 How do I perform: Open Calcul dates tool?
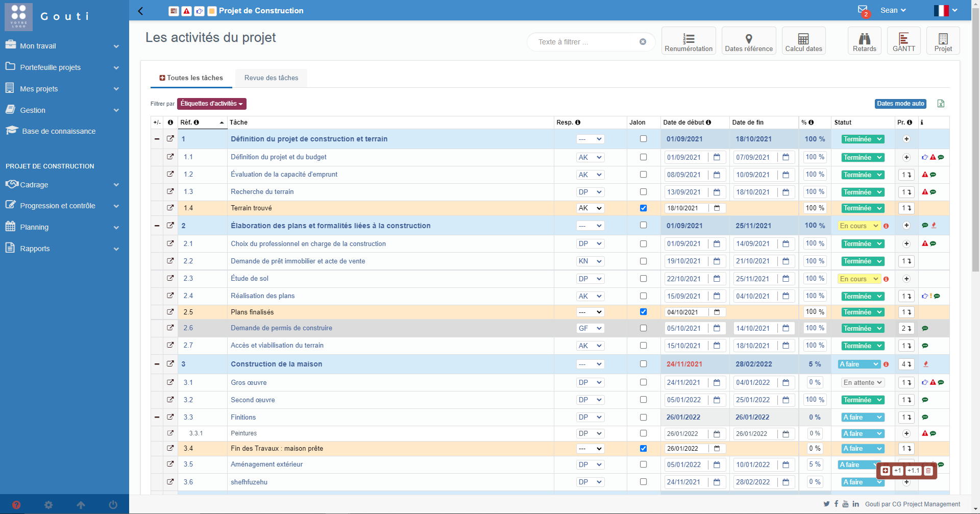pos(803,41)
